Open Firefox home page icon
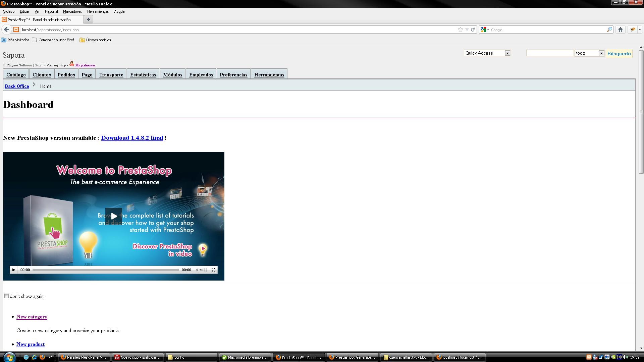 coord(620,29)
